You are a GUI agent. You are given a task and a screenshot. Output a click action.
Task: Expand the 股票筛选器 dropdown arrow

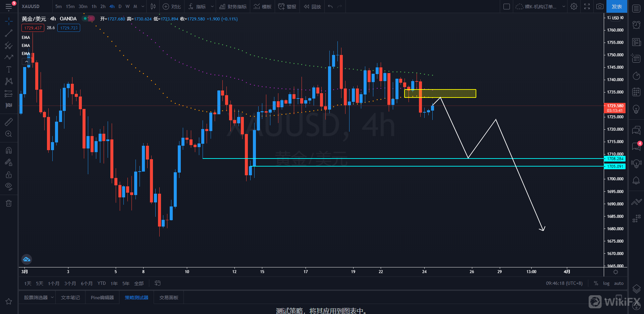[52, 297]
